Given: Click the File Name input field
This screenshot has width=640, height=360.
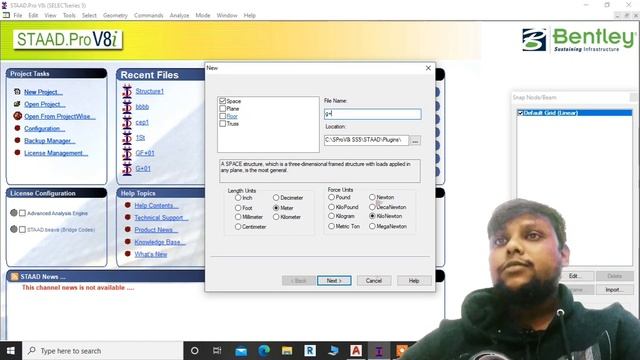Looking at the screenshot, I should click(373, 114).
